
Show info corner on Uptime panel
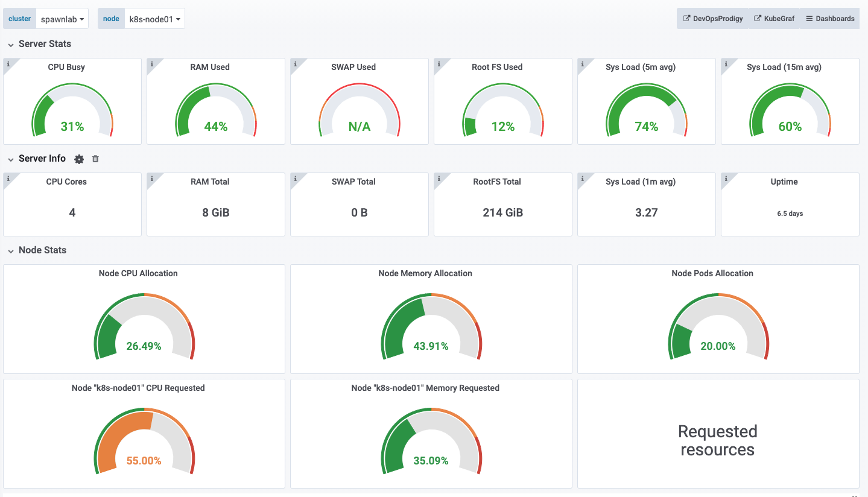click(x=726, y=178)
